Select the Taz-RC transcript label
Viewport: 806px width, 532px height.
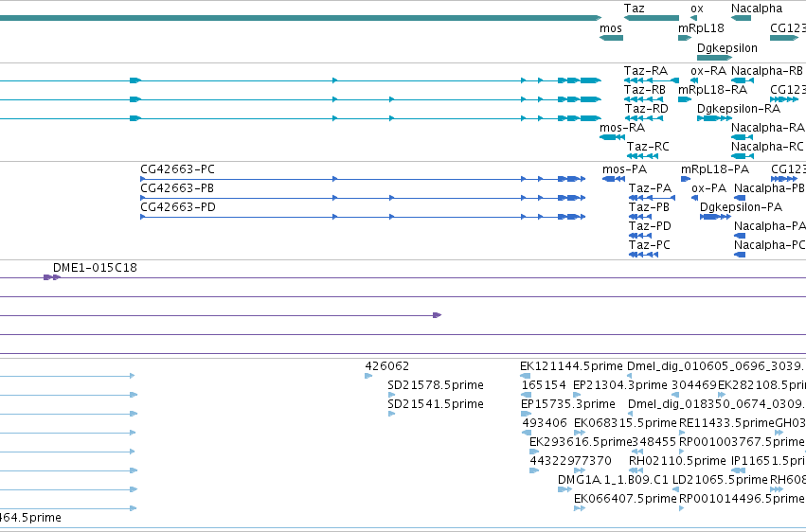(648, 147)
